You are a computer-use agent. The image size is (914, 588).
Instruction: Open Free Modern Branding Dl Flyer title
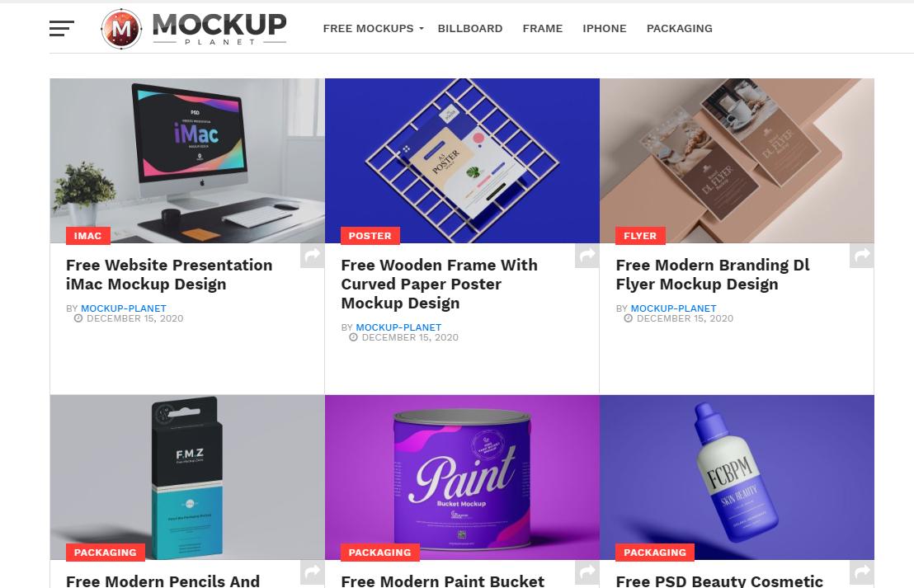[713, 275]
